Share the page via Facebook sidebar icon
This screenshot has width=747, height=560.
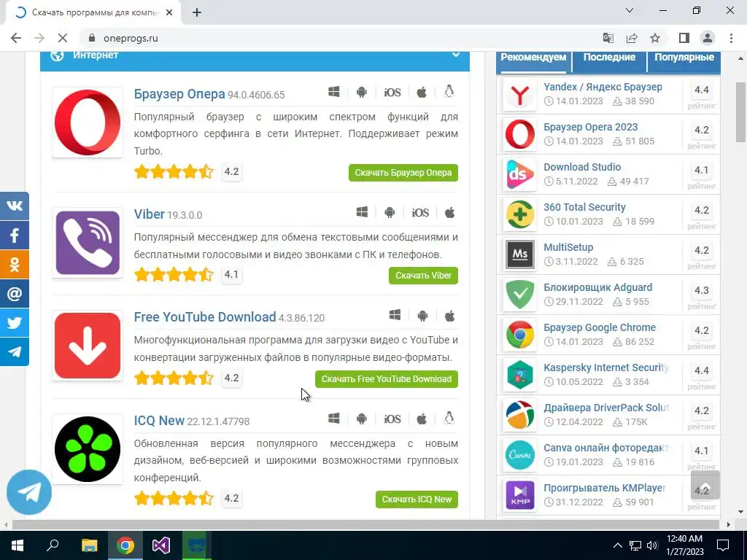point(15,236)
